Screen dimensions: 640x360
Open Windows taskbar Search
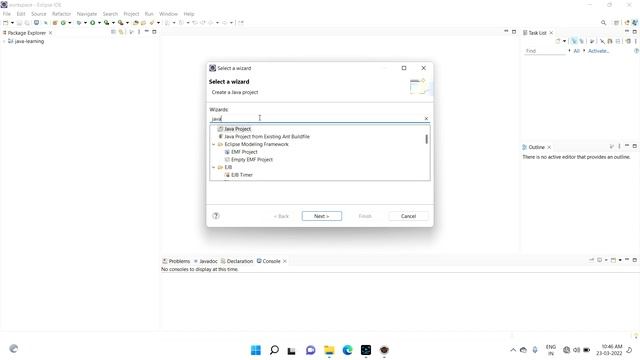274,350
